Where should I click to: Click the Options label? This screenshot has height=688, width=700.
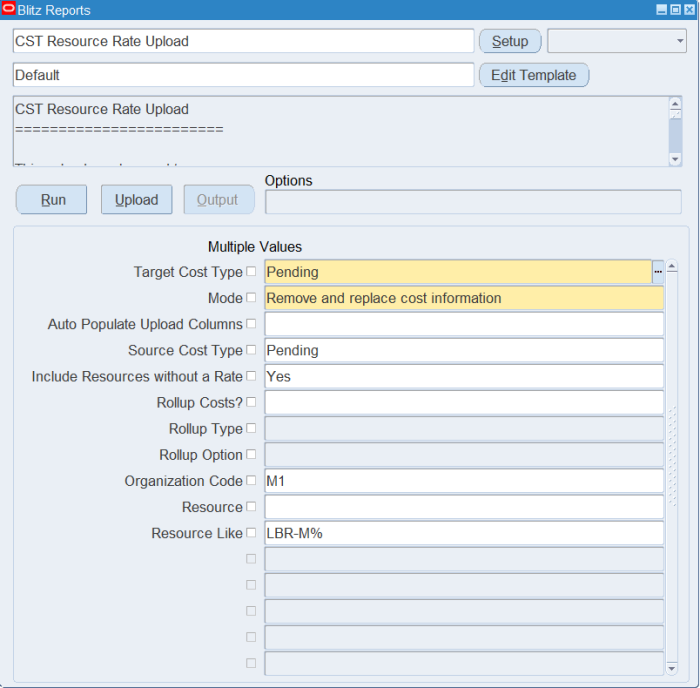click(x=288, y=180)
